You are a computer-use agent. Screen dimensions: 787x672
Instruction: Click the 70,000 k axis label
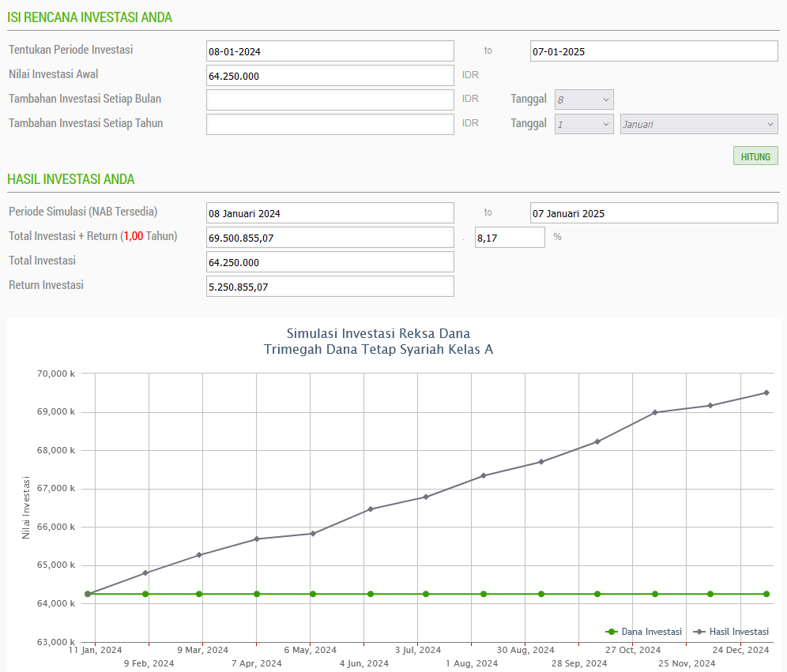[x=56, y=374]
